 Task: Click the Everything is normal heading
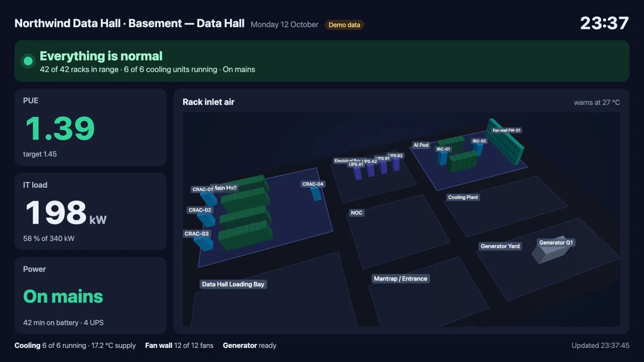(101, 56)
